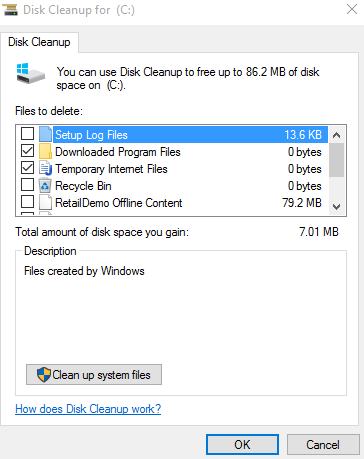Click the RetailDemo Offline Content file icon

click(45, 202)
